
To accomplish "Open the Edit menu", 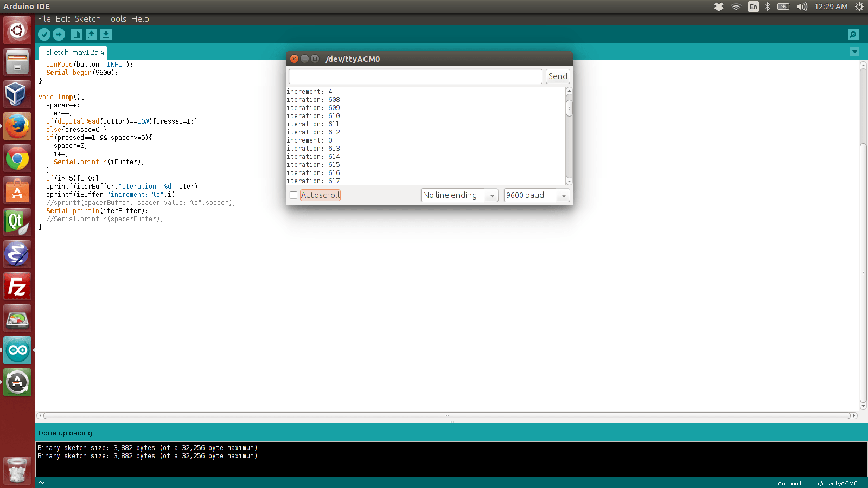I will 63,19.
